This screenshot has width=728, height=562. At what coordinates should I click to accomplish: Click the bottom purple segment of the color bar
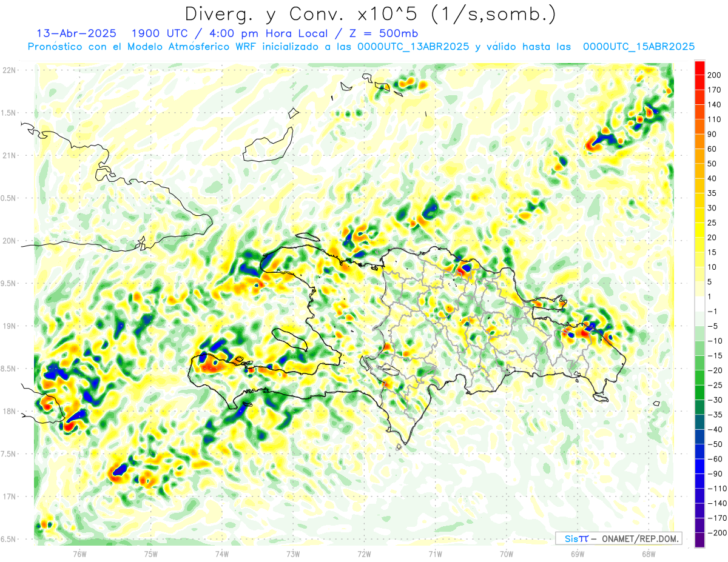pos(699,540)
